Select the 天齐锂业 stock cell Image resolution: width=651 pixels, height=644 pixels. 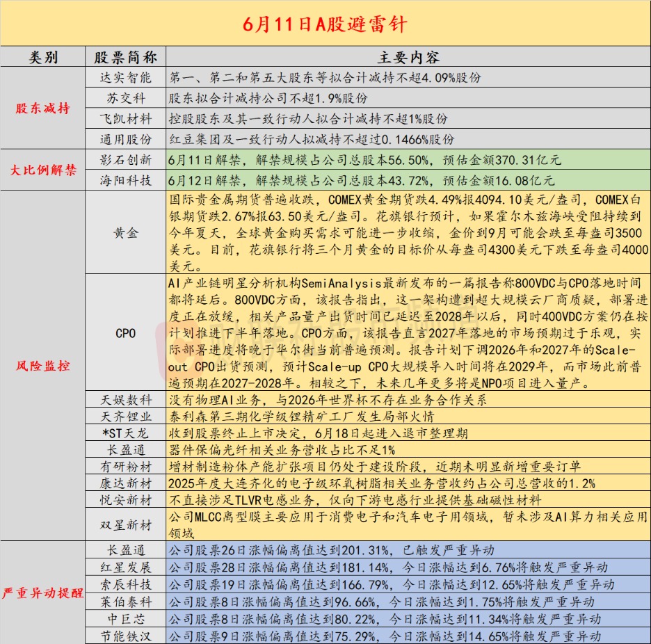tap(125, 416)
